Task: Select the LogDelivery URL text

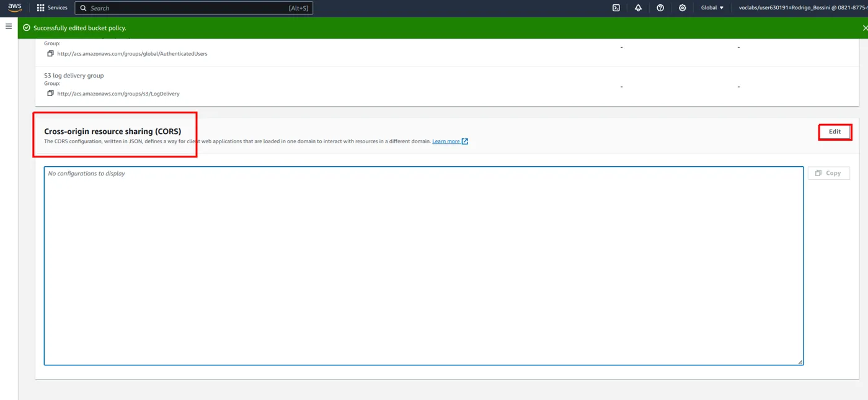Action: tap(118, 94)
